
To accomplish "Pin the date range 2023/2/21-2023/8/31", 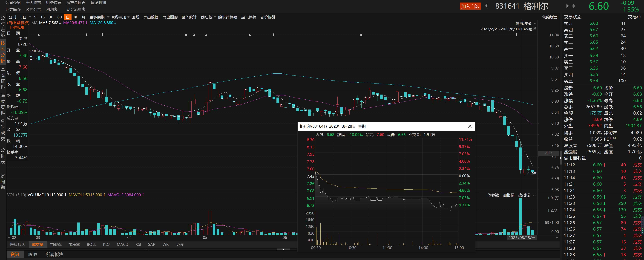I will tap(535, 29).
